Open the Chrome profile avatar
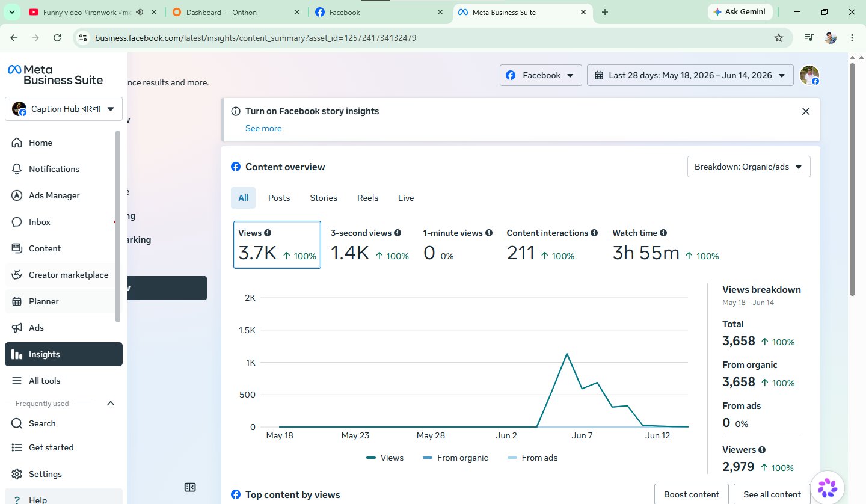 (x=831, y=38)
